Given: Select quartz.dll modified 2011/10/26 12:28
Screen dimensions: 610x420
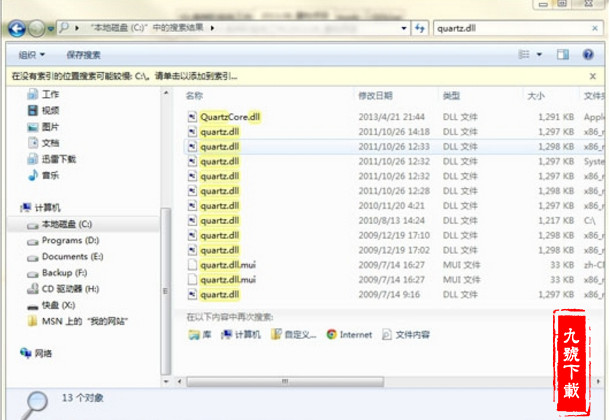Looking at the screenshot, I should point(219,191).
